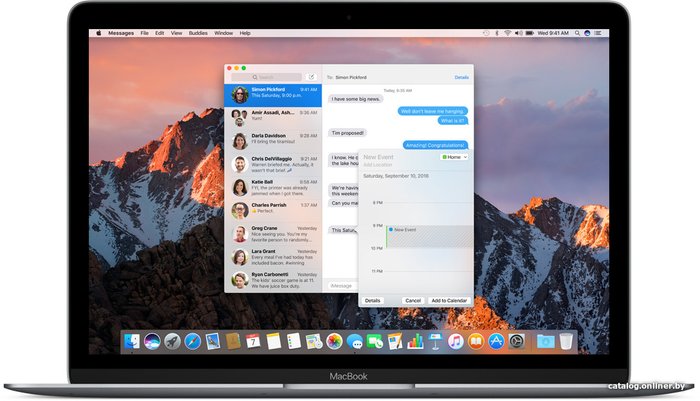The image size is (700, 401).
Task: Open iTunes music note icon in Dock
Action: [x=456, y=342]
